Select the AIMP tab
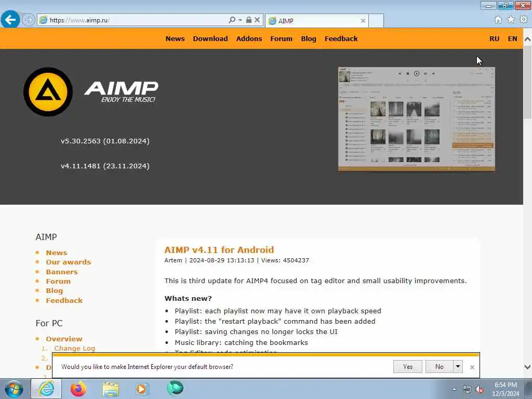The height and width of the screenshot is (399, 532). pos(317,21)
